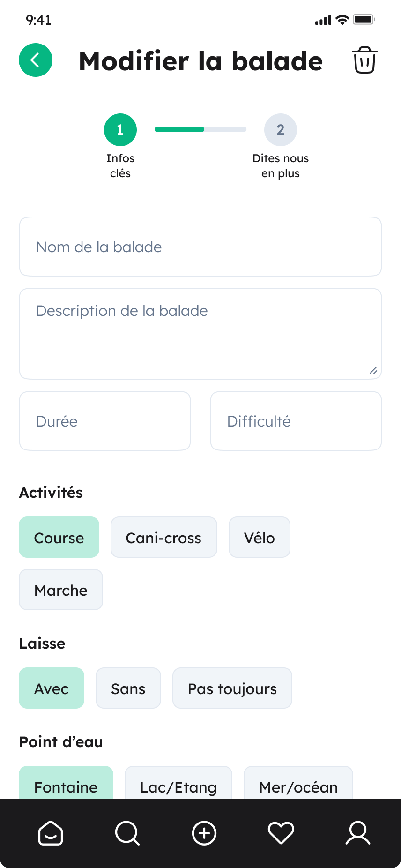Choose Pas toujours leash option
The width and height of the screenshot is (401, 868).
(x=232, y=688)
